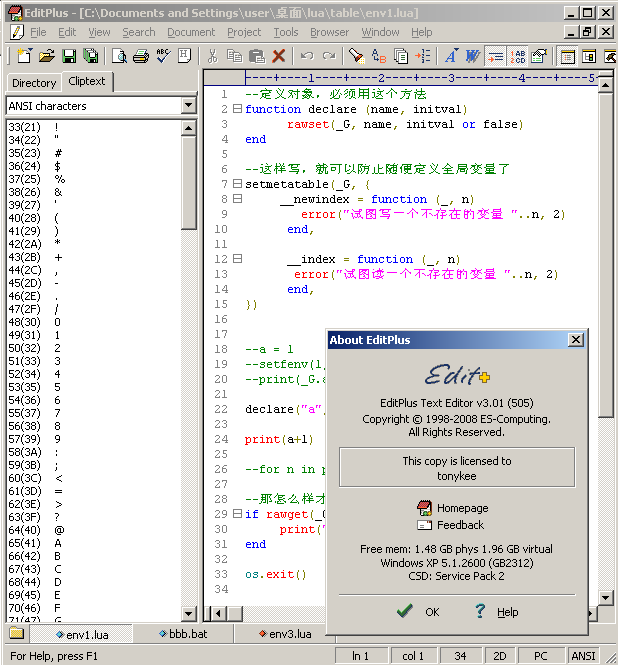
Task: Click the Homepage house icon in the About dialog
Action: pos(424,508)
